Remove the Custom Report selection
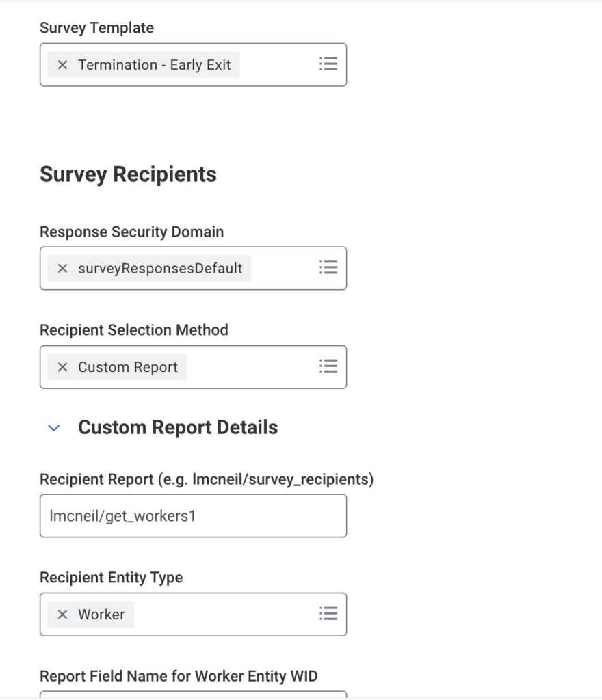 [x=62, y=367]
